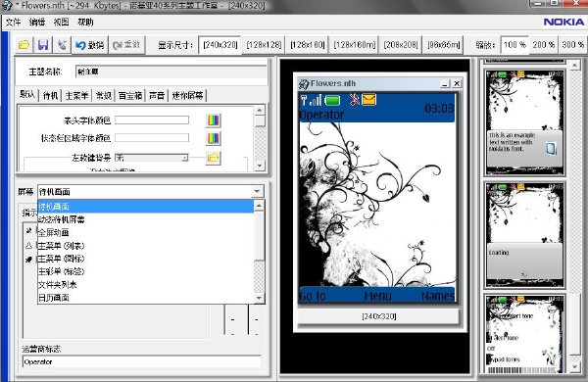Choose 待机画面 in screen list
Screen dimensions: 588x382
[146, 207]
